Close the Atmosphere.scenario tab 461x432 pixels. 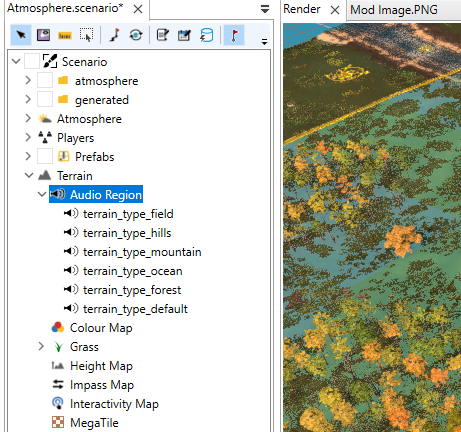coord(138,9)
